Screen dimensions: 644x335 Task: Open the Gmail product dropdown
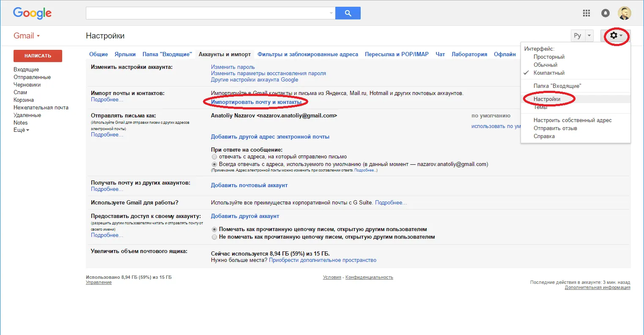click(x=27, y=36)
